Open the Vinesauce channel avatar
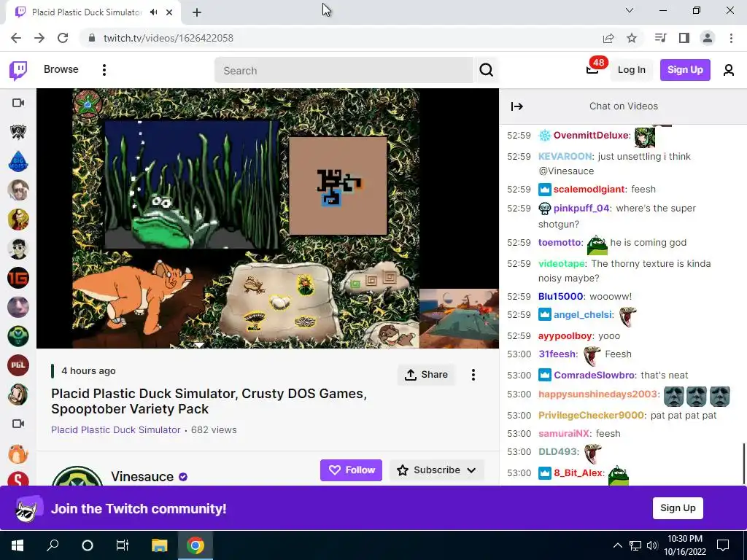This screenshot has height=560, width=747. point(77,476)
